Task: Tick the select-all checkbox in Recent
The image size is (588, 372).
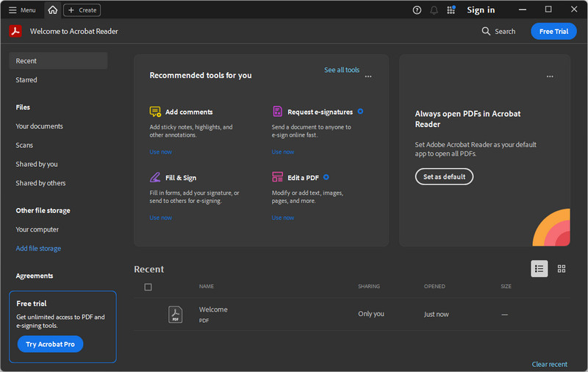Action: coord(148,287)
